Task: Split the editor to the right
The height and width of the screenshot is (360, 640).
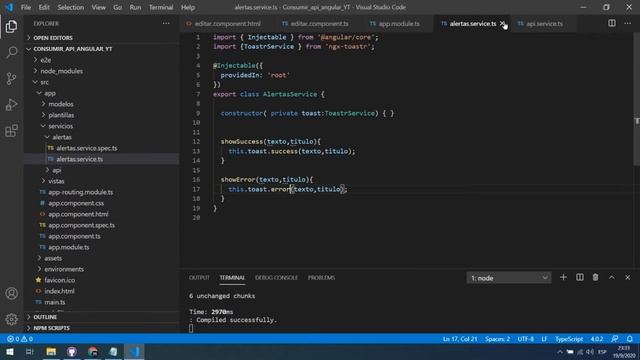Action: click(611, 23)
